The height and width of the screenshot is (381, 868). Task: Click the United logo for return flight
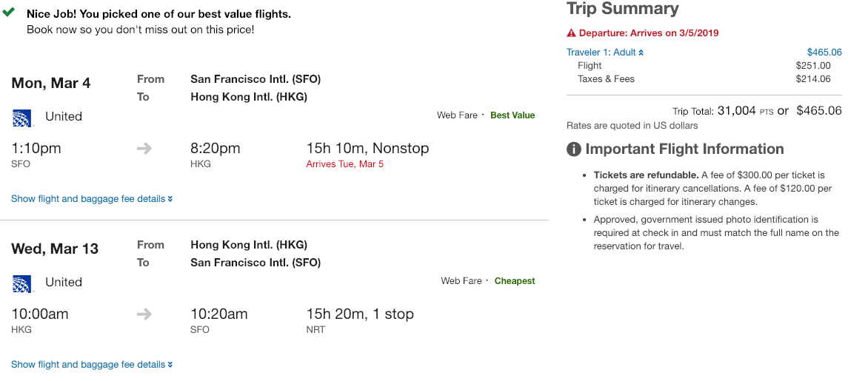pyautogui.click(x=22, y=283)
